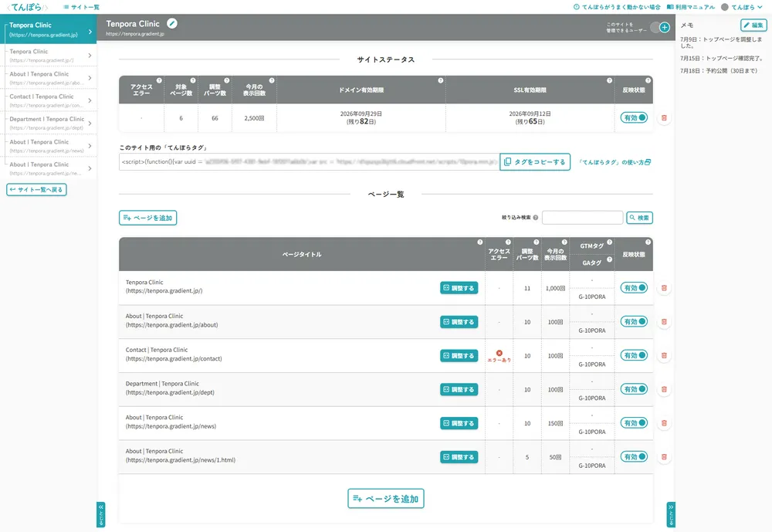Click サイト一覧へ戻る button
This screenshot has height=532, width=772.
(x=36, y=190)
